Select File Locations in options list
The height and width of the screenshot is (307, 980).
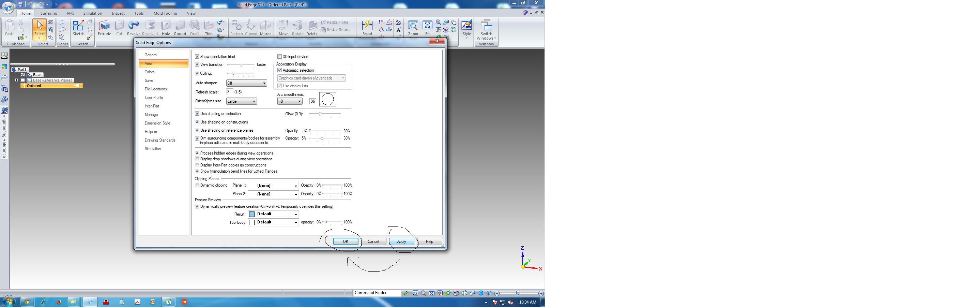164,89
